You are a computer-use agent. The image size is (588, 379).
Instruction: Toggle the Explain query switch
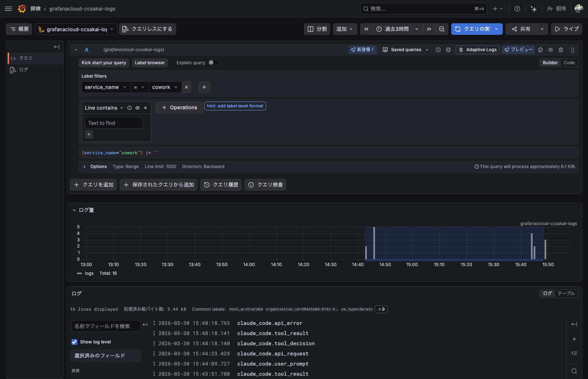coord(214,62)
